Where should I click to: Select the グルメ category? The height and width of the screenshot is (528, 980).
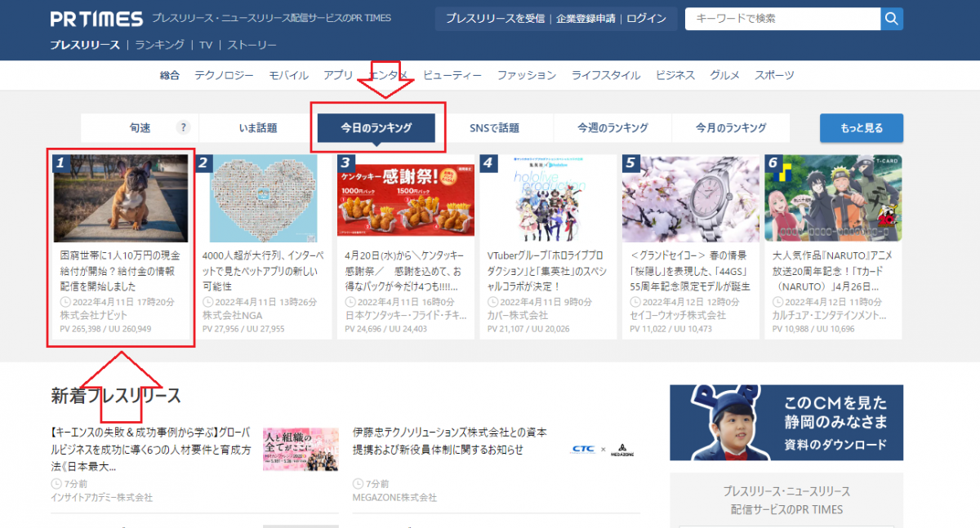pos(724,75)
